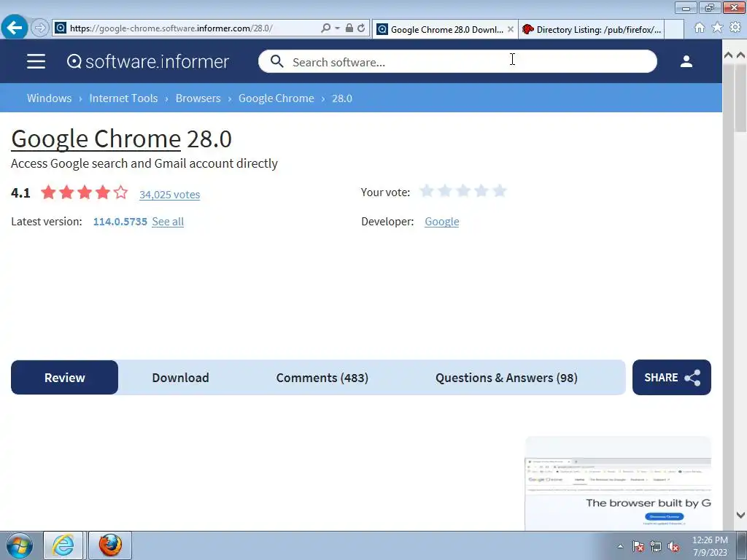Image resolution: width=747 pixels, height=560 pixels.
Task: Select the Review tab
Action: tap(65, 378)
